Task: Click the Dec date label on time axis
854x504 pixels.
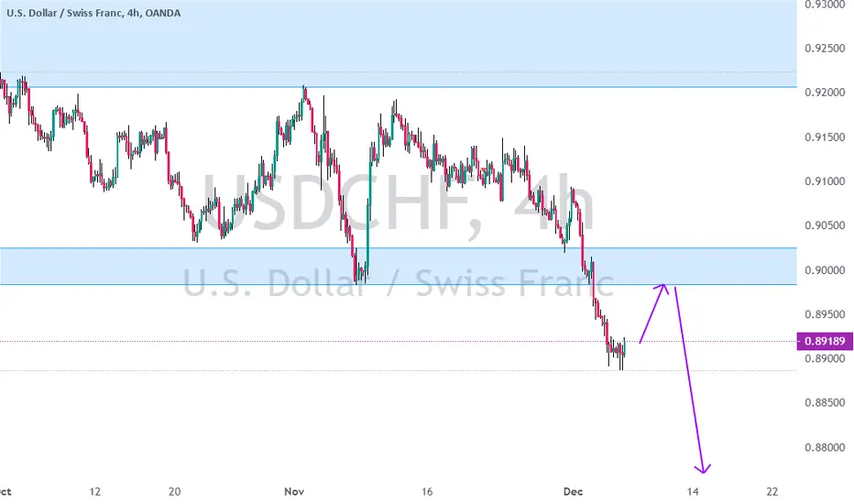Action: point(573,491)
